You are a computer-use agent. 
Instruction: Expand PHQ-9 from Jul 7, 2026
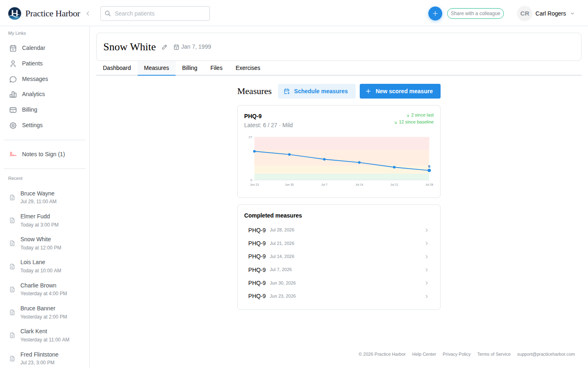click(339, 270)
